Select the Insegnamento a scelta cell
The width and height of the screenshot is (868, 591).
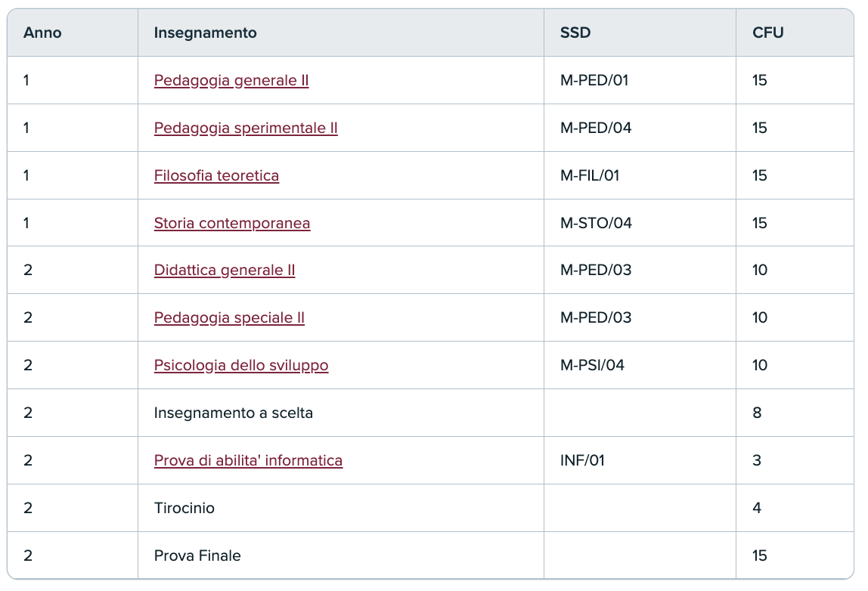pos(234,413)
